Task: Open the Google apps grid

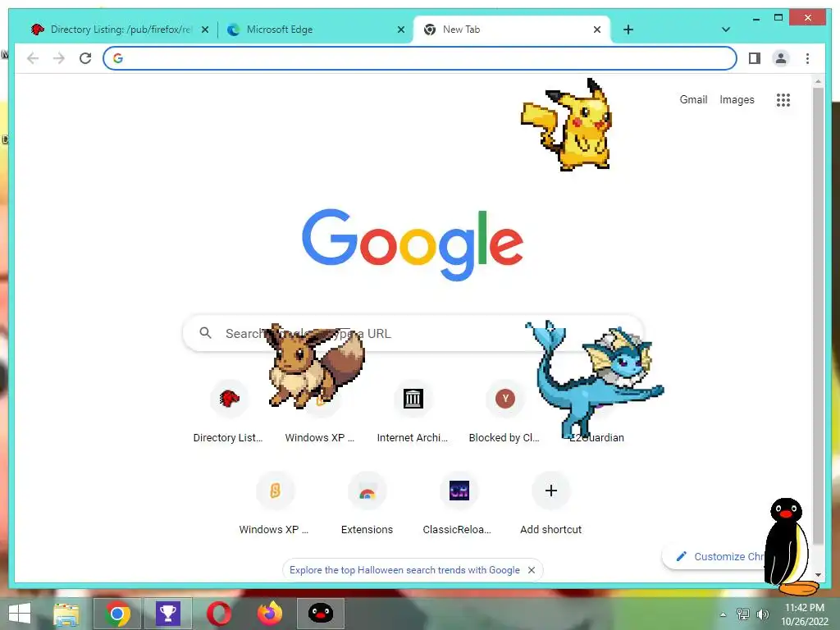Action: pos(783,99)
